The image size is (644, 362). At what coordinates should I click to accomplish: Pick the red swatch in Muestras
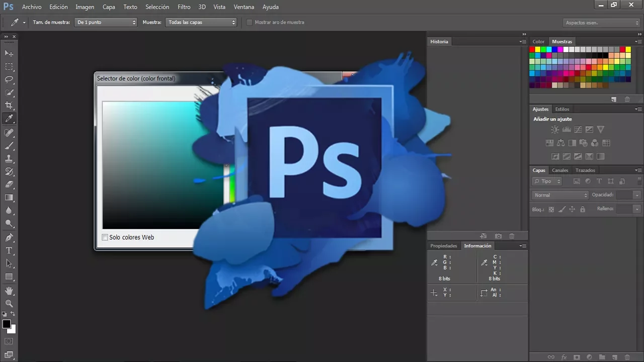(x=532, y=49)
